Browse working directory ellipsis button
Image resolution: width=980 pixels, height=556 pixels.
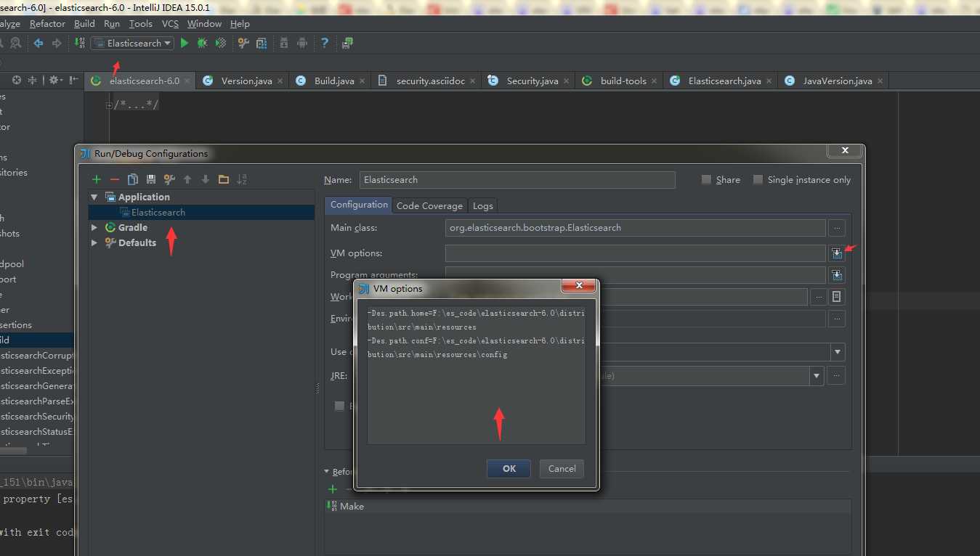[x=819, y=297]
